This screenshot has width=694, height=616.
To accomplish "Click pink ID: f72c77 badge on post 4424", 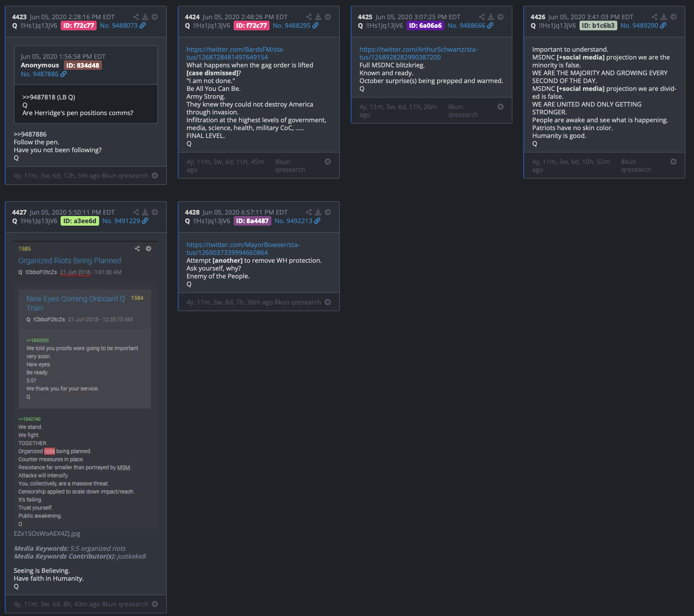I will click(251, 25).
